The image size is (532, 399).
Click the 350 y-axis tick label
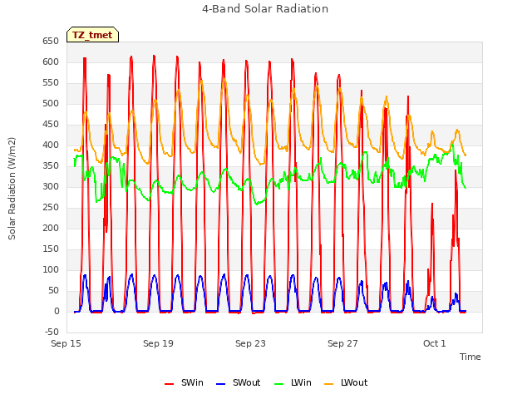[x=51, y=166]
